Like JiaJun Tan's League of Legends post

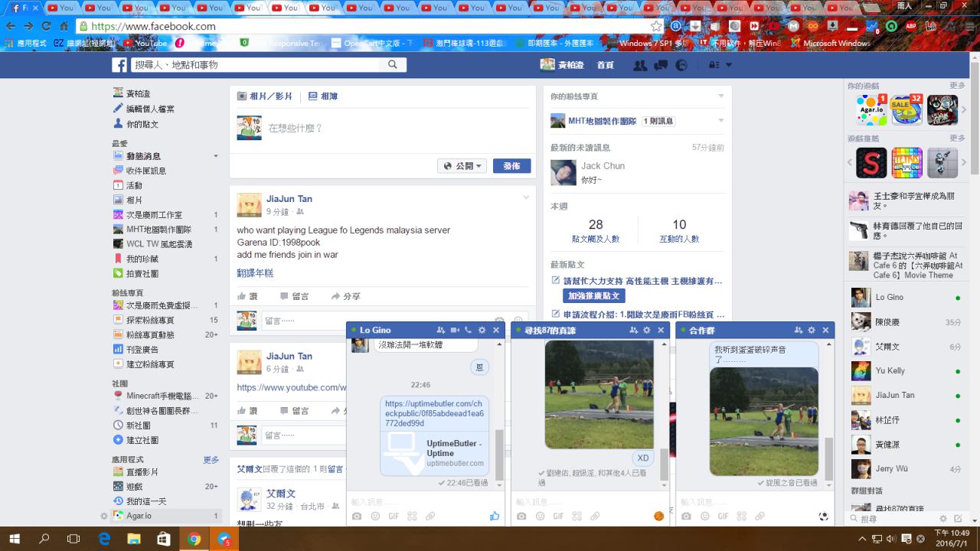click(x=247, y=296)
